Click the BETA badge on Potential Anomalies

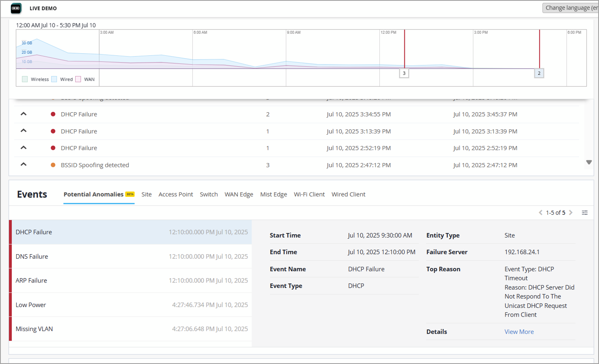[x=130, y=194]
